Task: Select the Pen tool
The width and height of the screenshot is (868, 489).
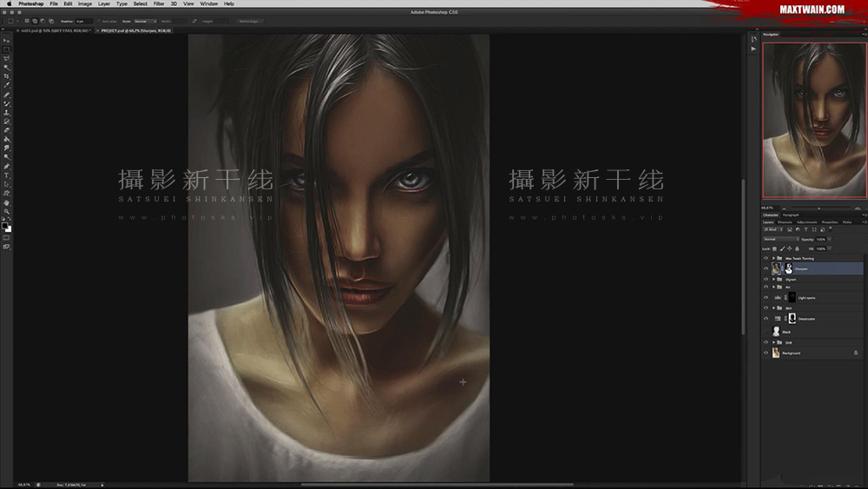Action: (x=7, y=166)
